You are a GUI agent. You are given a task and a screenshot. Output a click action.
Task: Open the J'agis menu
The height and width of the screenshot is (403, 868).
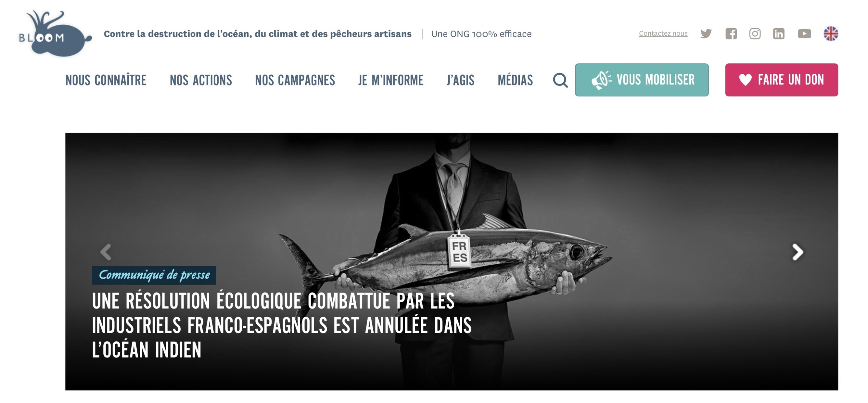pos(460,80)
